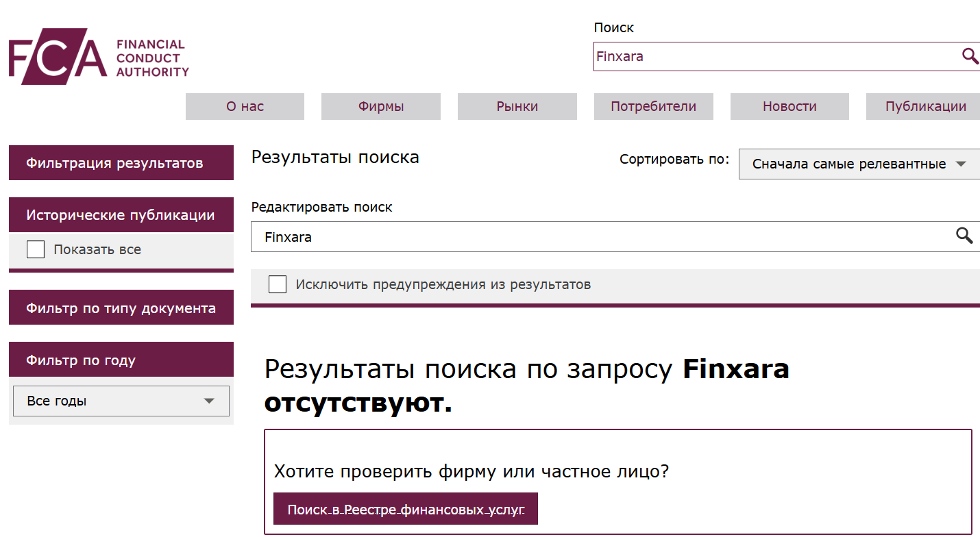
Task: Enable the 'Показать все' checkbox
Action: (x=35, y=249)
